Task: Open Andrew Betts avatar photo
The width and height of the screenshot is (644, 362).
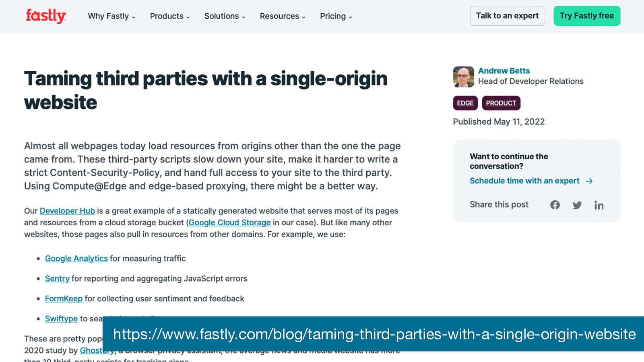Action: [x=463, y=77]
